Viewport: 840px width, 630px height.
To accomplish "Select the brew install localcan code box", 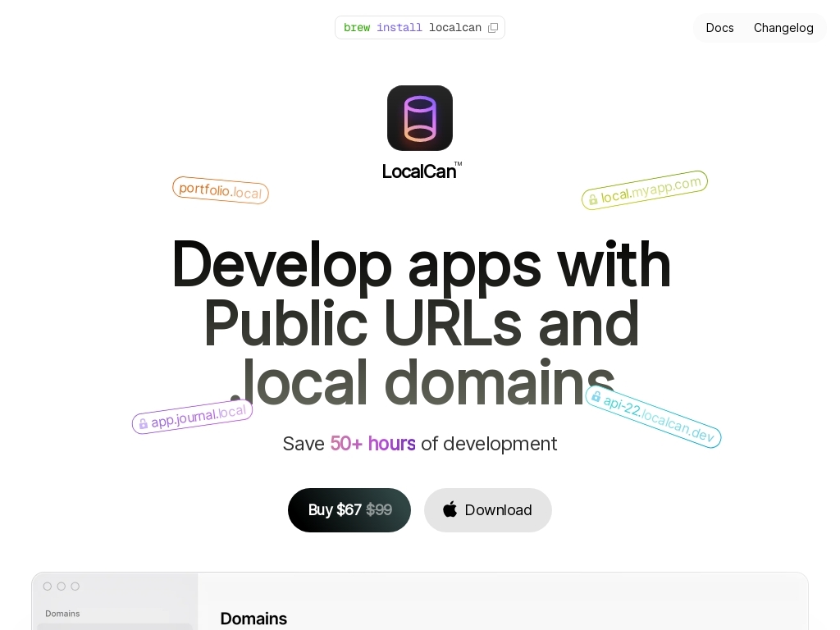I will (420, 28).
